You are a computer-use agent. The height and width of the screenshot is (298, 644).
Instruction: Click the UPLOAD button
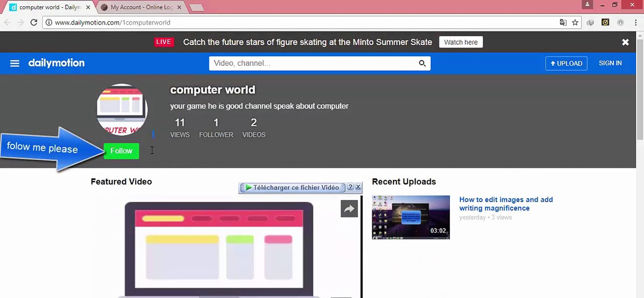566,63
